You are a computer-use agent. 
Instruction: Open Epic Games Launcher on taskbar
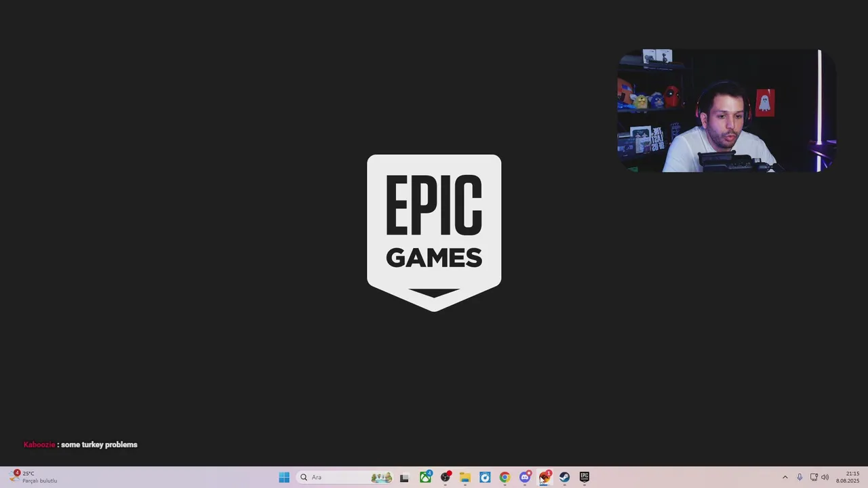585,477
